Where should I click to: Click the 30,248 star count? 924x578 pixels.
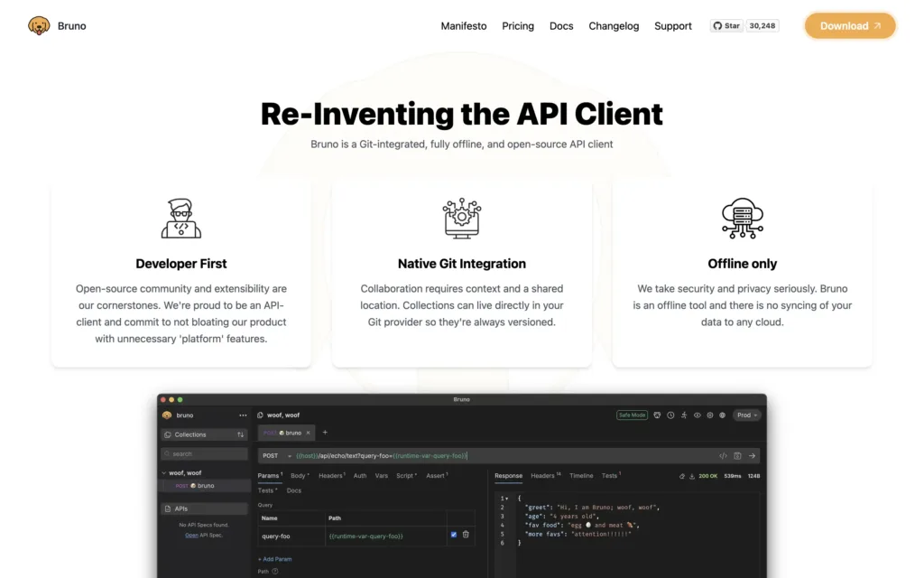pyautogui.click(x=762, y=26)
